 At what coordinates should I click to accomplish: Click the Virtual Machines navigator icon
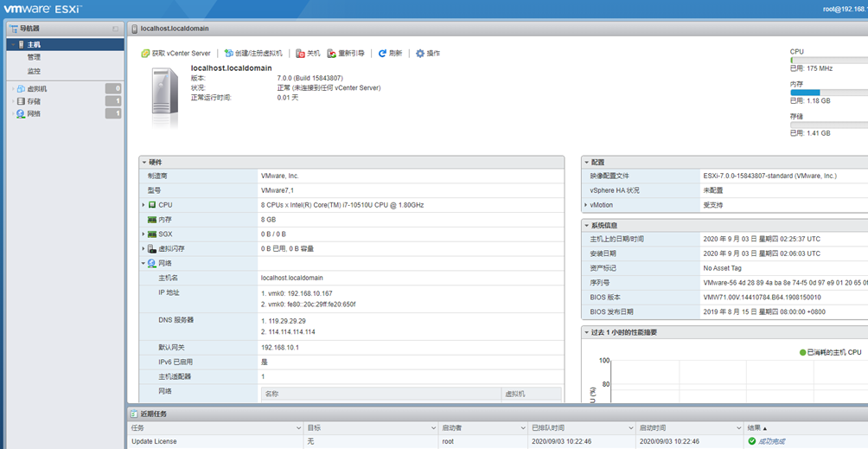tap(21, 88)
